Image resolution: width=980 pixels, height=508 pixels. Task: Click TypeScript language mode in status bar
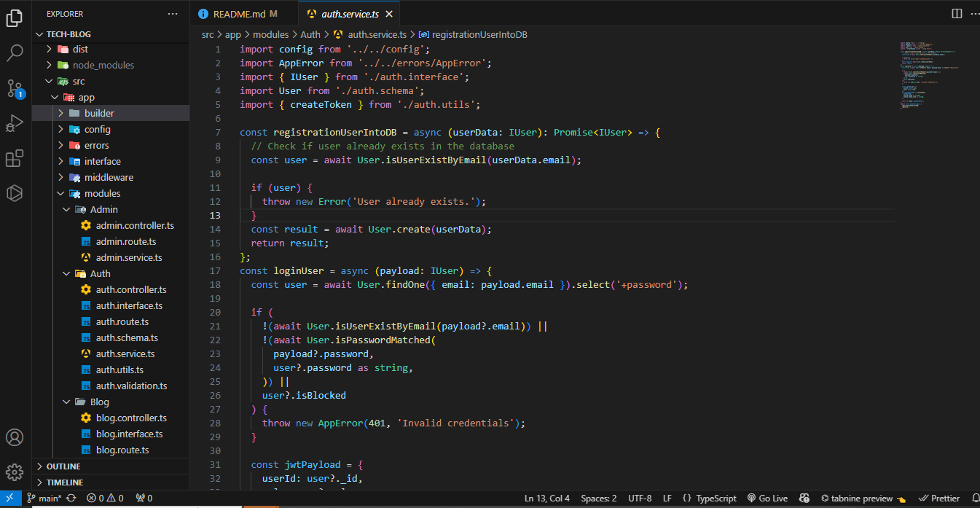coord(710,499)
